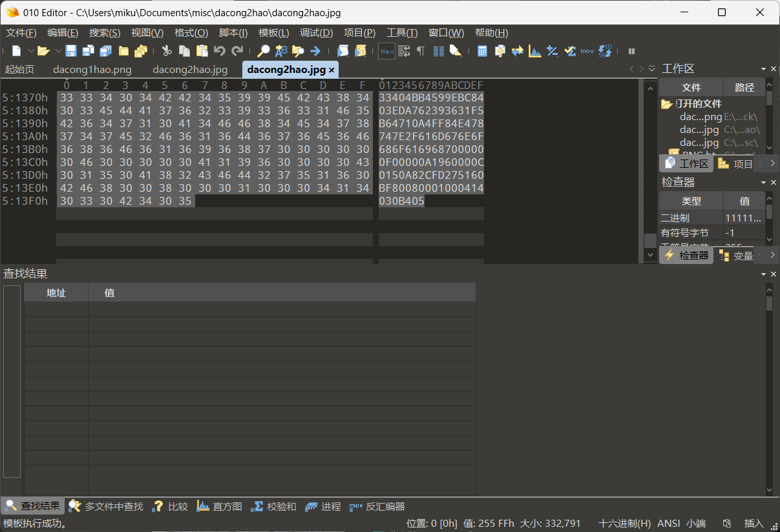Click the 查找结果 panel vertical scrollbar

pos(769,389)
